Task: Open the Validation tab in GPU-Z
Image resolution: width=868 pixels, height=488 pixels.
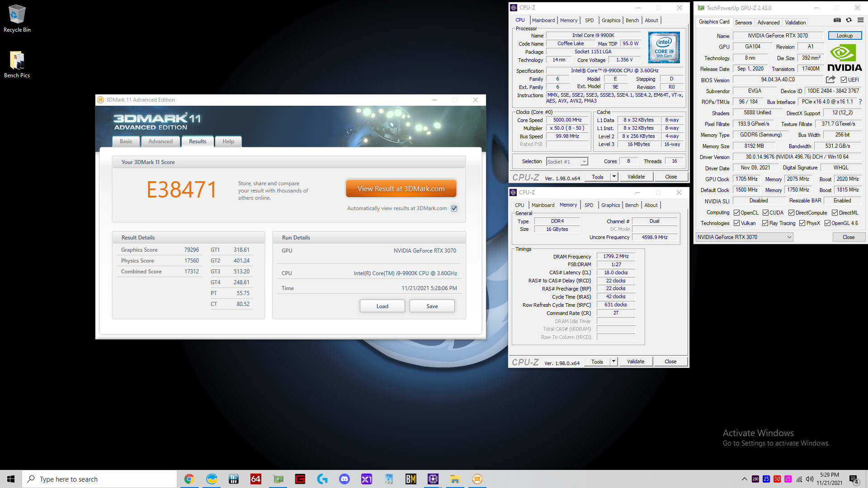Action: 795,22
